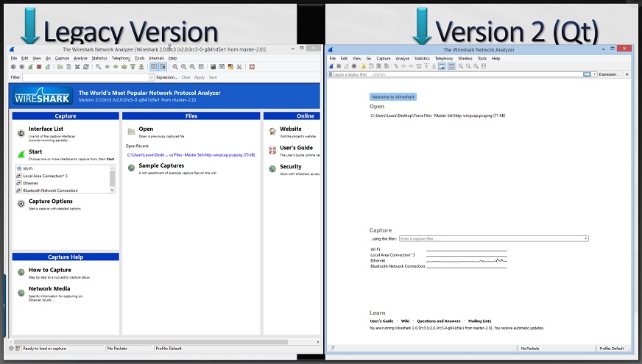The height and width of the screenshot is (364, 642).
Task: Stop capture red square in Legacy toolbar
Action: (39, 67)
